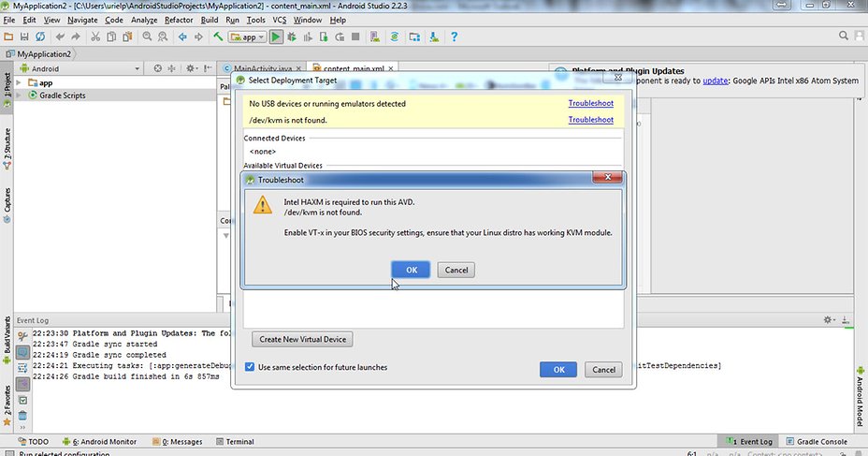The height and width of the screenshot is (456, 868).
Task: Open the Navigate menu
Action: [82, 20]
